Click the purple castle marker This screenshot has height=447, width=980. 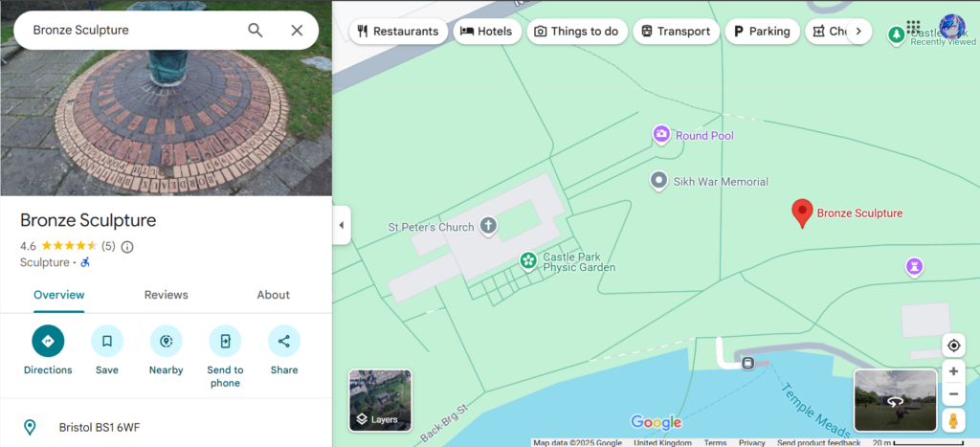tap(915, 267)
